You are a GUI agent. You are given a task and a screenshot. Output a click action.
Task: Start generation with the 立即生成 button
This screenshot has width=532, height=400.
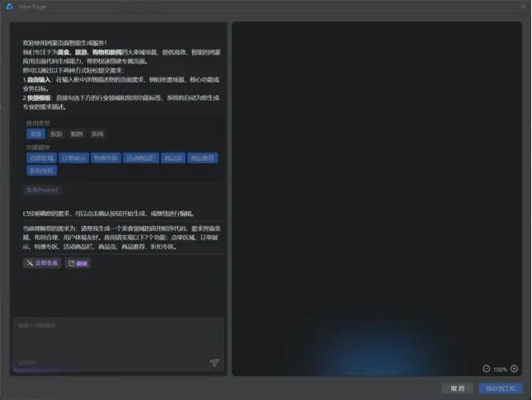tap(42, 263)
